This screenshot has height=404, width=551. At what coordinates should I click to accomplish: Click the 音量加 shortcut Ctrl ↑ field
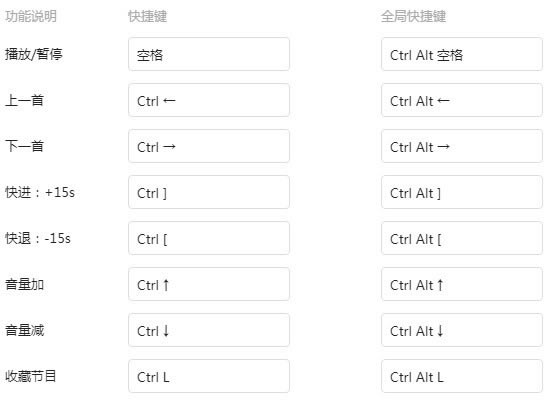(x=209, y=285)
